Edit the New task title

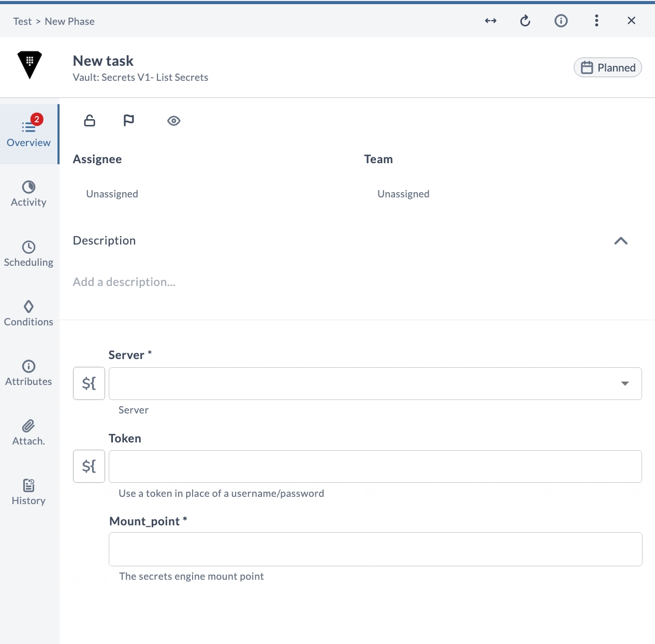pyautogui.click(x=103, y=61)
